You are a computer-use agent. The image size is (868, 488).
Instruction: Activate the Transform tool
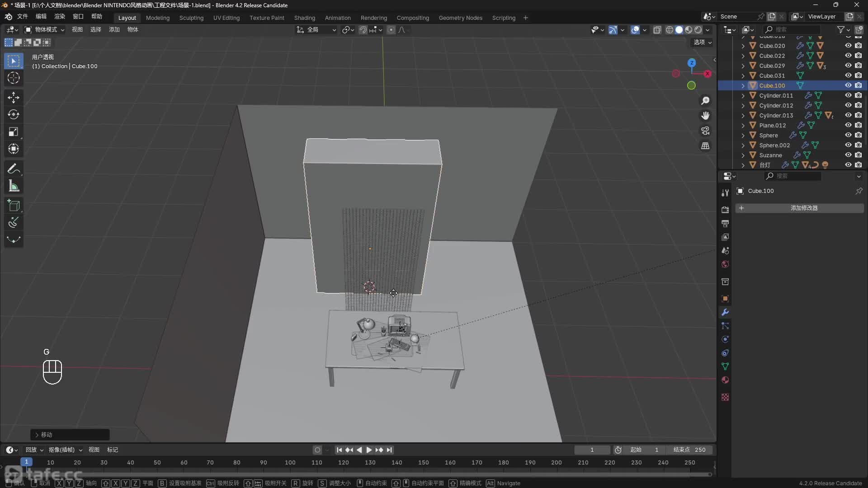tap(14, 149)
